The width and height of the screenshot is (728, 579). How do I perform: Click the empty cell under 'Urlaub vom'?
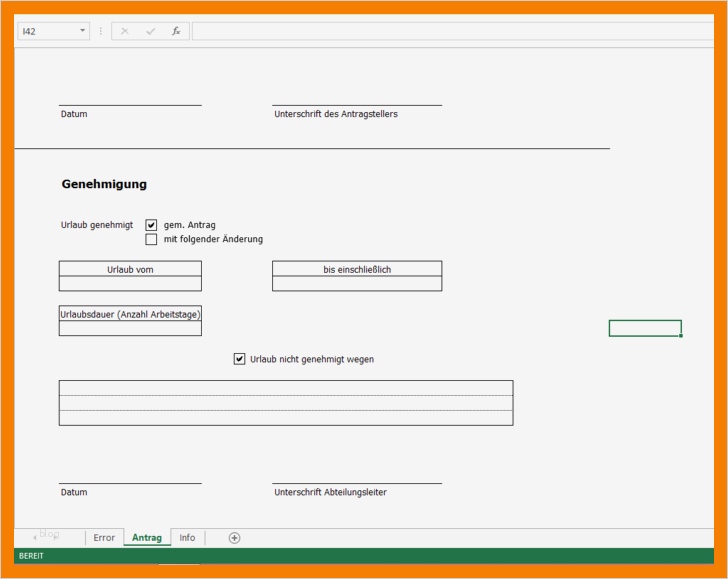pos(130,284)
